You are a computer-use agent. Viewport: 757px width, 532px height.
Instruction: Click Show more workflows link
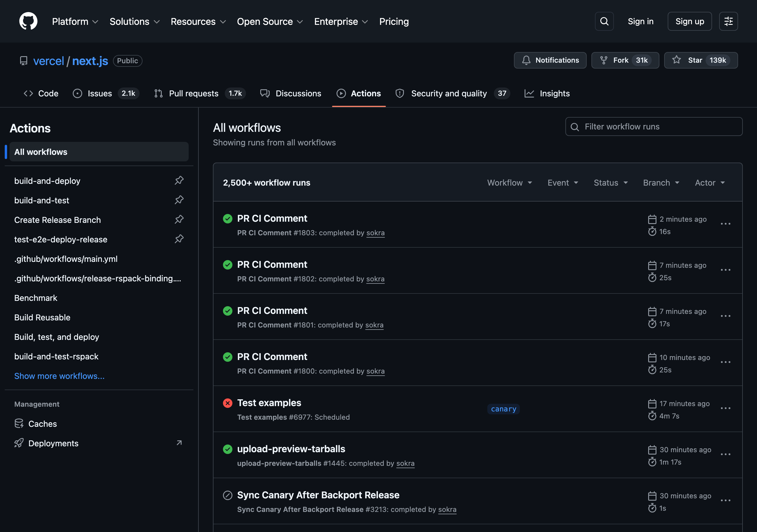point(59,376)
